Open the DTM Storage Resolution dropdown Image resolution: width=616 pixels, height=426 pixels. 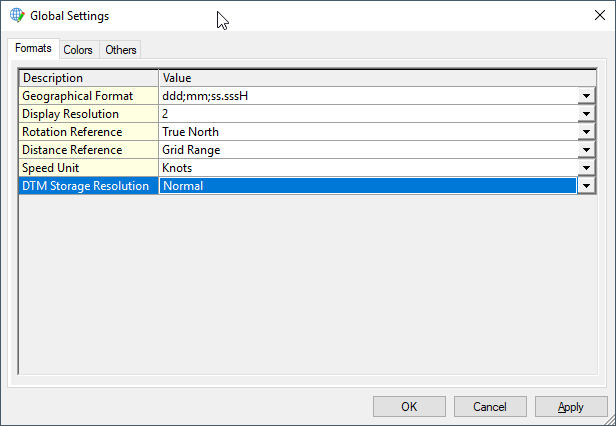[x=585, y=186]
